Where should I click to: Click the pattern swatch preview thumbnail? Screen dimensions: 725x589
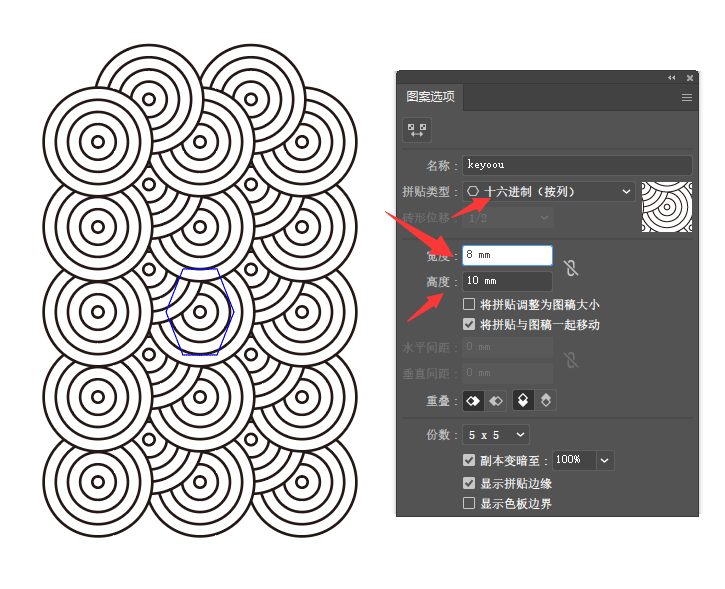click(667, 207)
